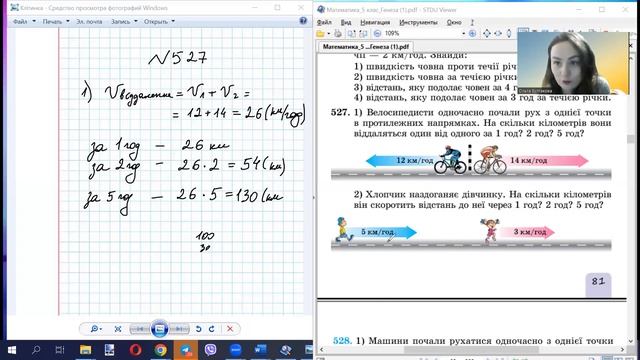
Task: Click fit page icon in STDU Viewer
Action: 487,33
